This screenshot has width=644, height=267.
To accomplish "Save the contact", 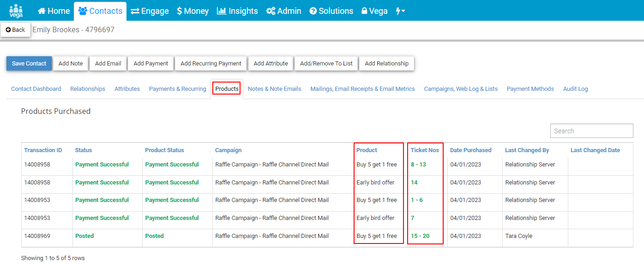I will pos(29,64).
